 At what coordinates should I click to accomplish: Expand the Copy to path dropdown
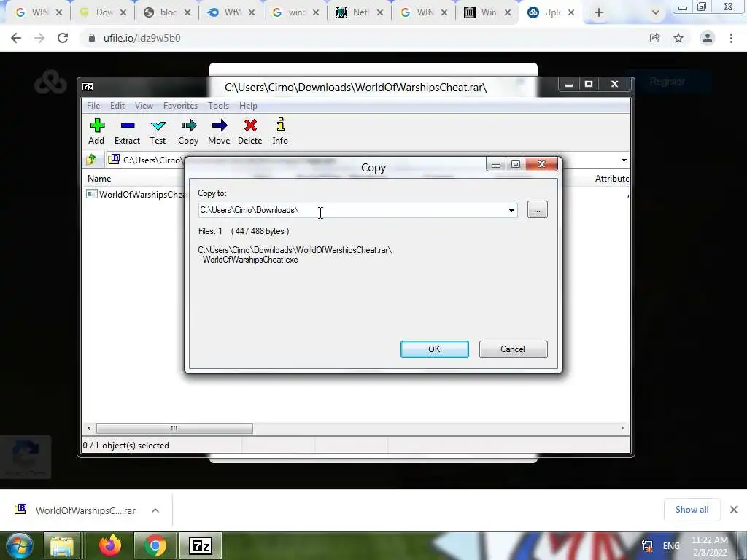[511, 210]
